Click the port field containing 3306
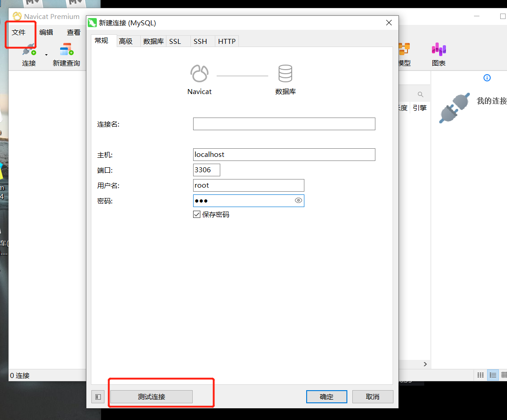Screen dimensions: 507x420 pyautogui.click(x=207, y=170)
